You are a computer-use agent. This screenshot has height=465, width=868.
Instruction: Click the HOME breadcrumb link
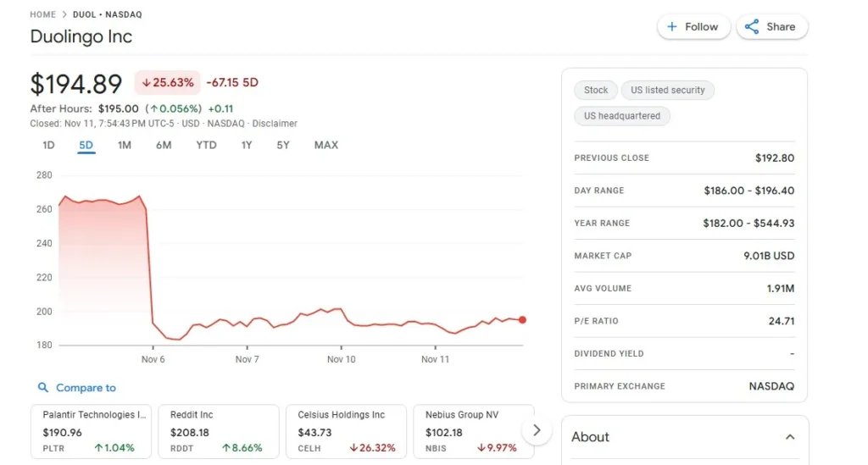point(42,14)
